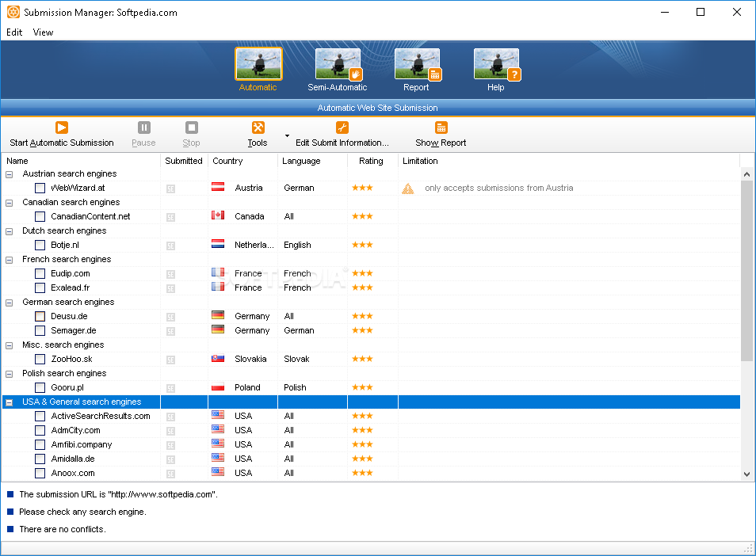Check the ActiveSearchResults.com checkbox
Viewport: 756px width, 556px height.
pos(40,417)
